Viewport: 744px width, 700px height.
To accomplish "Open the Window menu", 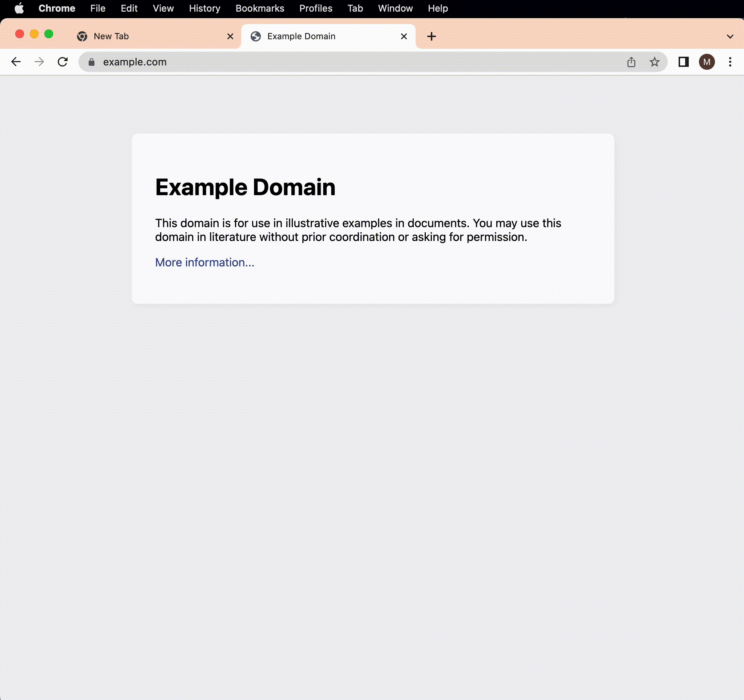I will pos(395,8).
